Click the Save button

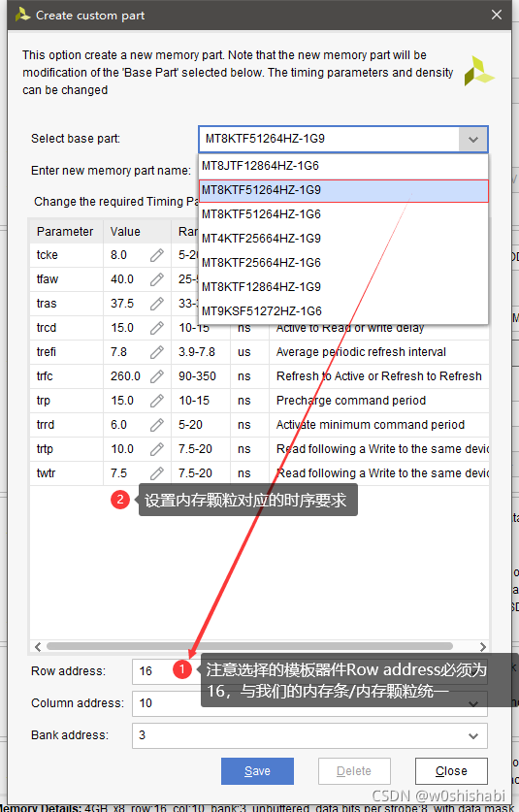tap(257, 771)
